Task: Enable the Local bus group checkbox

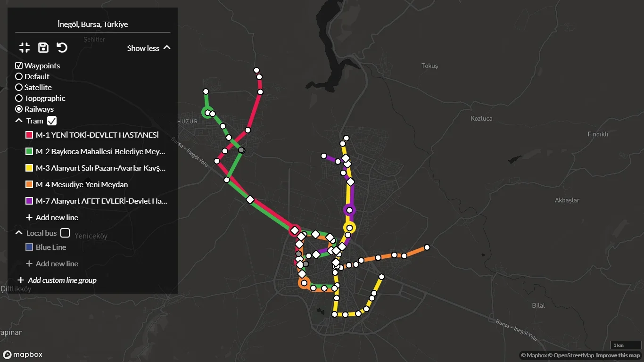Action: tap(65, 233)
